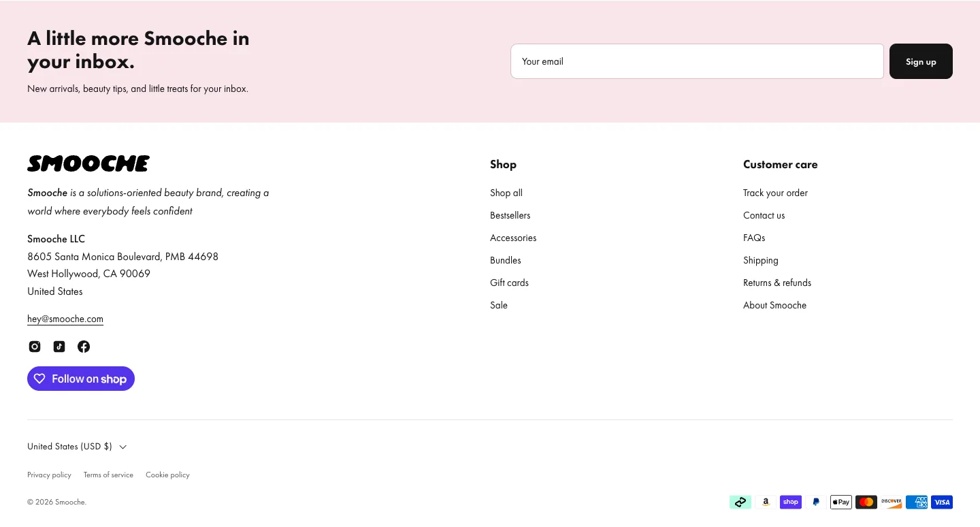View the FAQs page
980x527 pixels.
(754, 238)
